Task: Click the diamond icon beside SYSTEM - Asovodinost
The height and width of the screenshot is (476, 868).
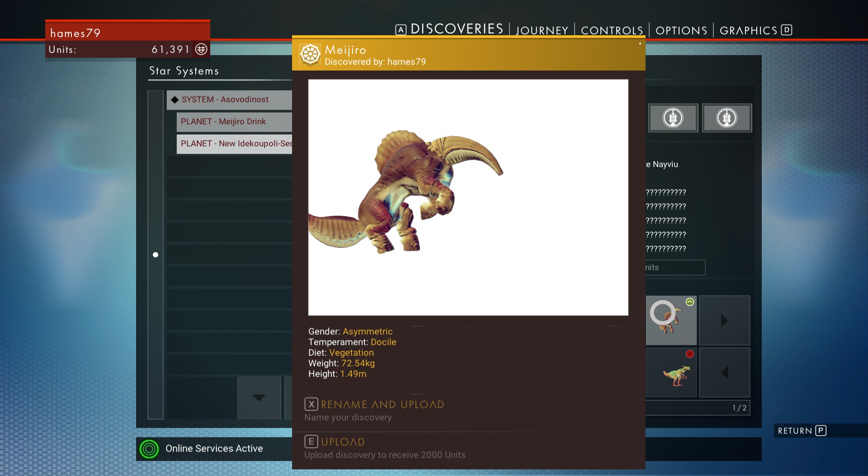Action: click(x=175, y=99)
